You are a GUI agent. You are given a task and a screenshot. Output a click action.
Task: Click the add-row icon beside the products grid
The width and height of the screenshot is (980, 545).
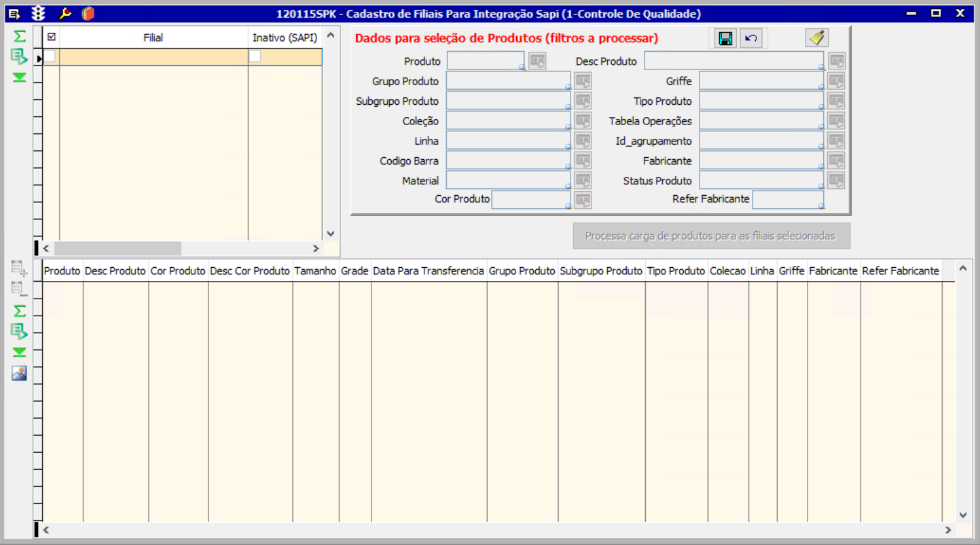[20, 268]
